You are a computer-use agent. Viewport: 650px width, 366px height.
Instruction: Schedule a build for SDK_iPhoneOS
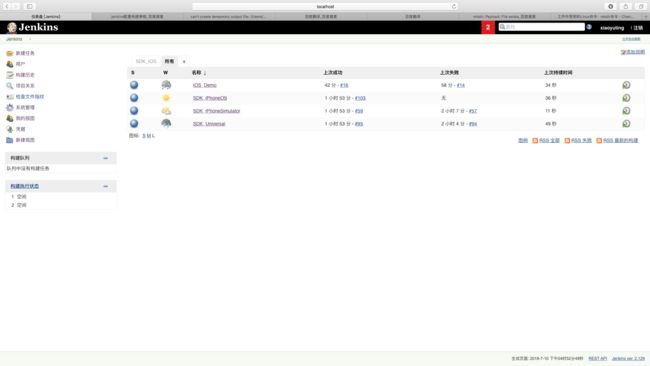tap(626, 98)
